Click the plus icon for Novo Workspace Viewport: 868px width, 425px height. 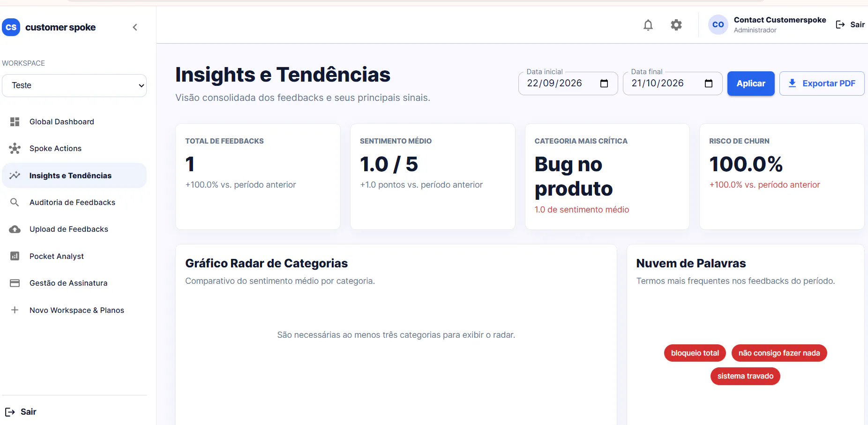pyautogui.click(x=15, y=310)
